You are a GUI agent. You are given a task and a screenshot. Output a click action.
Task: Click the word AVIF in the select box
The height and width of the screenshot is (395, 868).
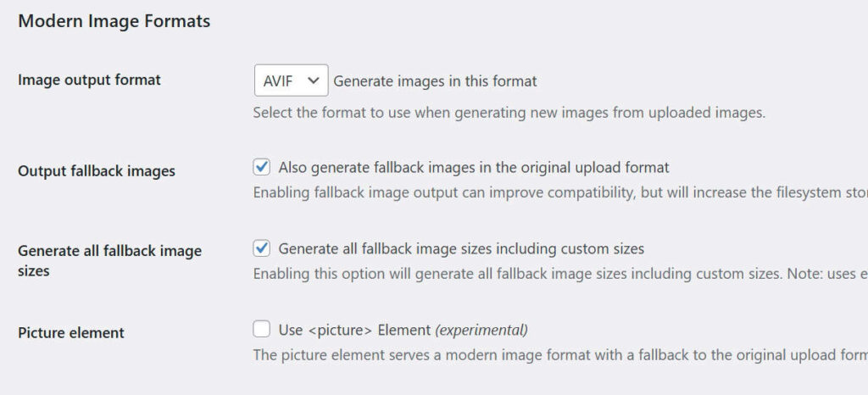tap(278, 81)
